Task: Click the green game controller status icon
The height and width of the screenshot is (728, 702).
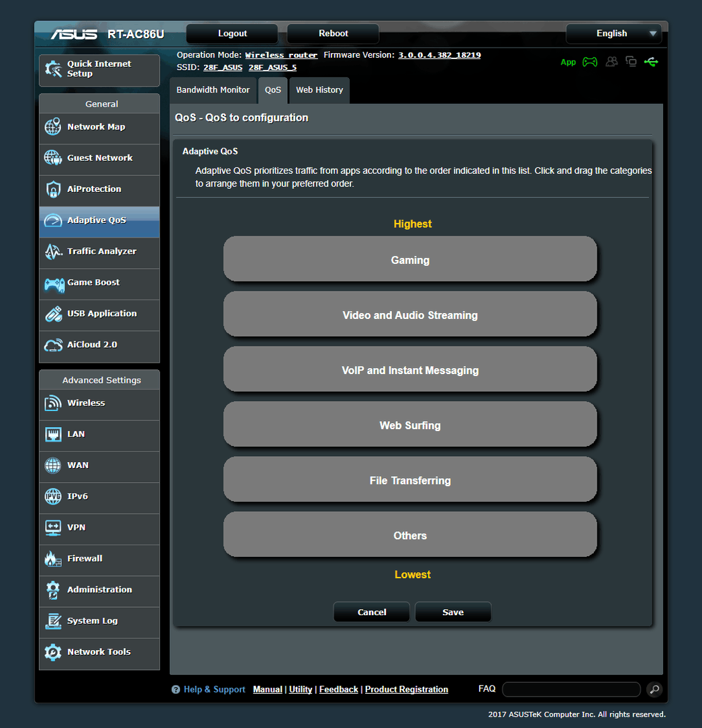Action: [x=590, y=62]
